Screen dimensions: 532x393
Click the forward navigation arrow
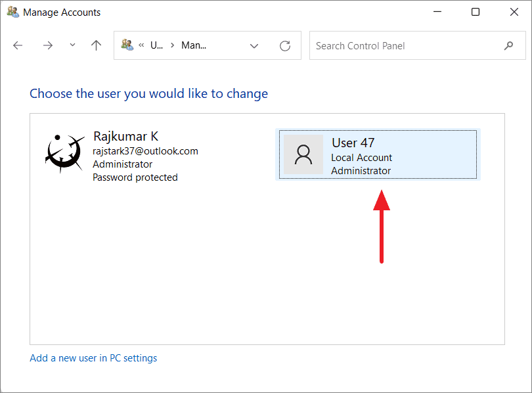pyautogui.click(x=47, y=45)
